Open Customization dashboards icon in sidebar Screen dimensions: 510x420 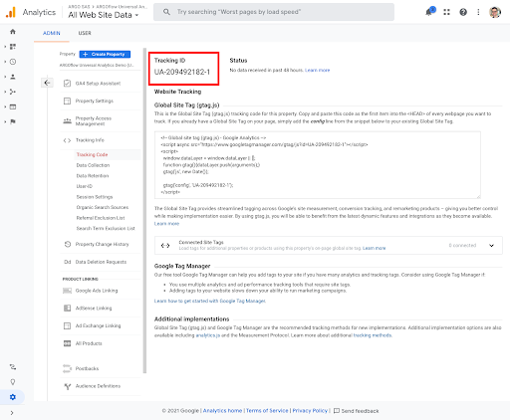point(13,47)
